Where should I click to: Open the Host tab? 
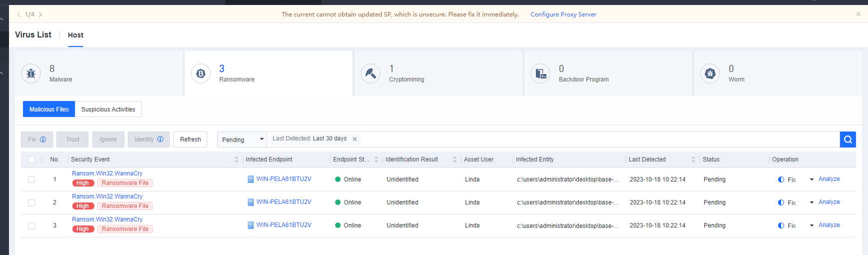[x=75, y=35]
